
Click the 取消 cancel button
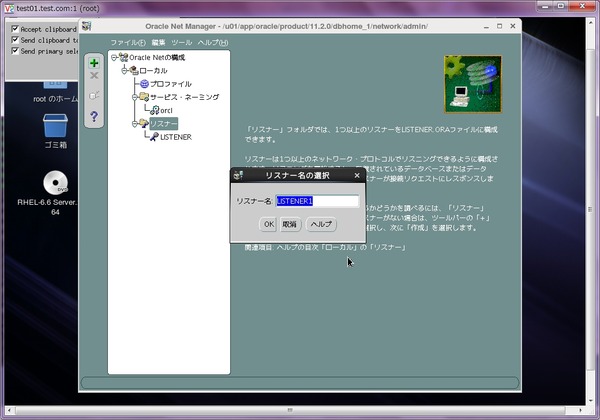[290, 224]
